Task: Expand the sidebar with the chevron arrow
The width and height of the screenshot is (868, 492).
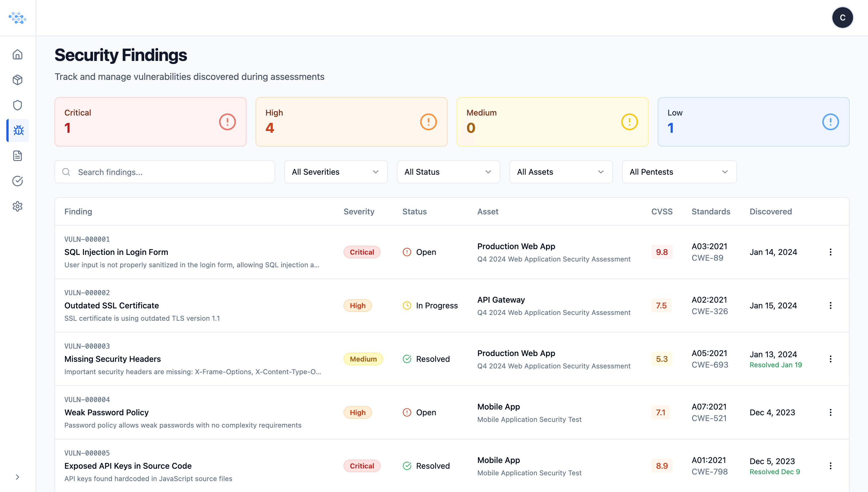Action: [18, 477]
